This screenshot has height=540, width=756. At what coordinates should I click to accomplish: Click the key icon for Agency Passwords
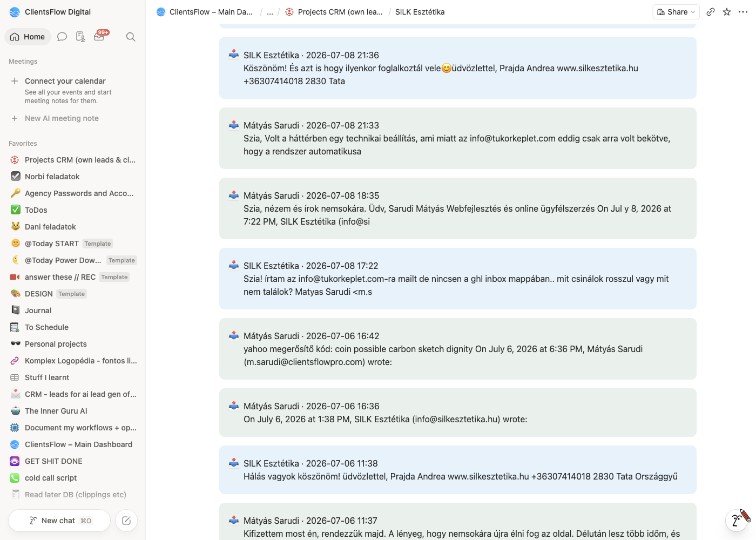pos(15,193)
